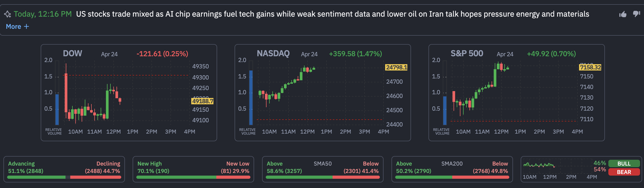
Task: Select the DOW chart heading
Action: (x=73, y=53)
